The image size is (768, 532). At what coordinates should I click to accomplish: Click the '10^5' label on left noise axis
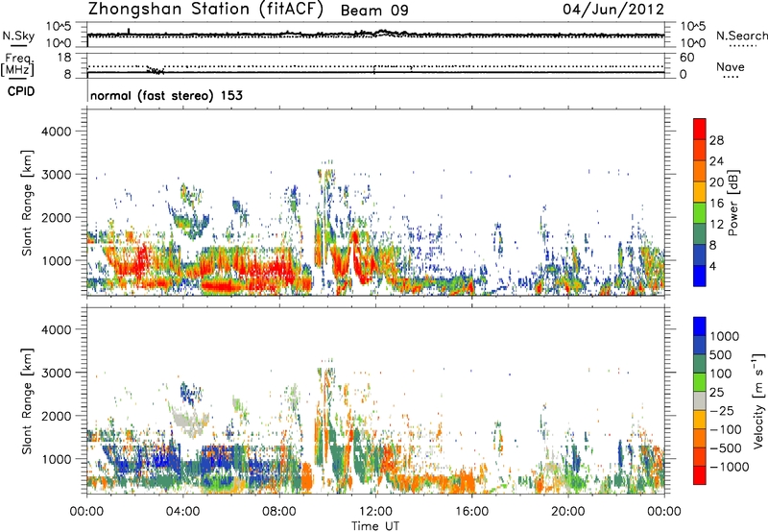[x=59, y=26]
